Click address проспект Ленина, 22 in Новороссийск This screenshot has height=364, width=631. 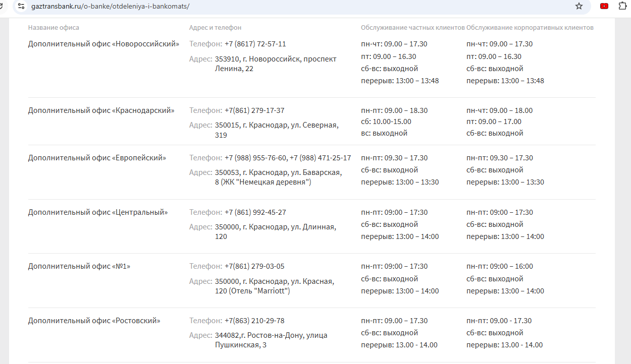click(x=276, y=64)
